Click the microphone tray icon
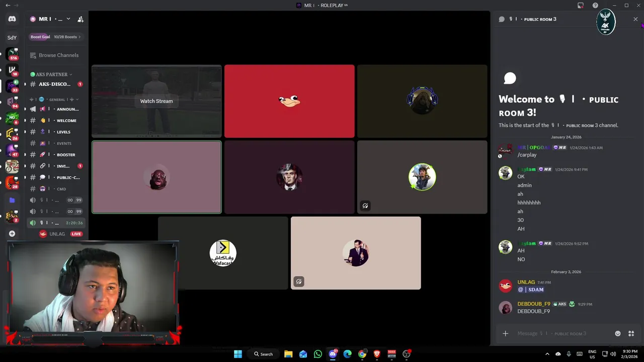644x362 pixels. [569, 354]
